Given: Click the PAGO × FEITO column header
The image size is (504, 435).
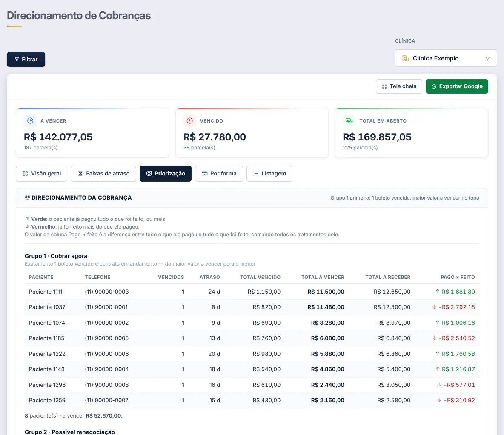Looking at the screenshot, I should [458, 277].
